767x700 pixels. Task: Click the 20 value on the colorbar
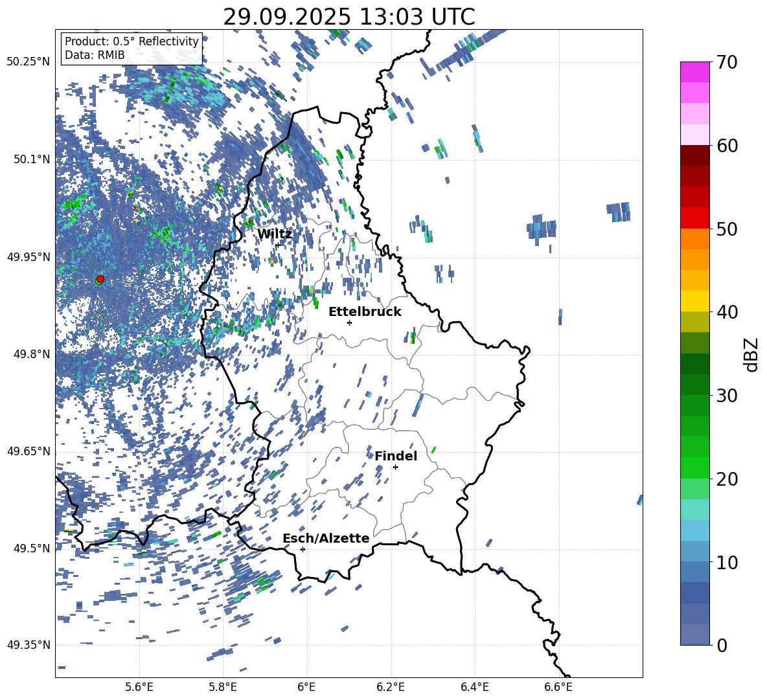tap(727, 479)
